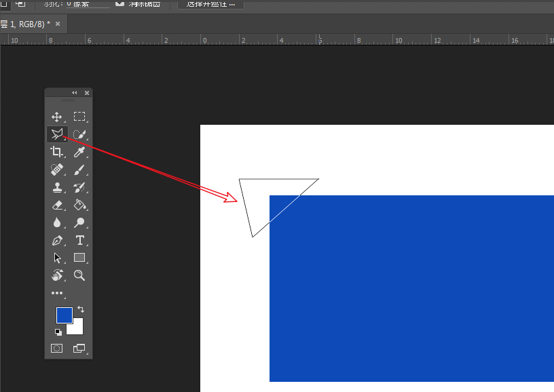Choose the Crop tool
This screenshot has width=554, height=392.
click(x=57, y=152)
